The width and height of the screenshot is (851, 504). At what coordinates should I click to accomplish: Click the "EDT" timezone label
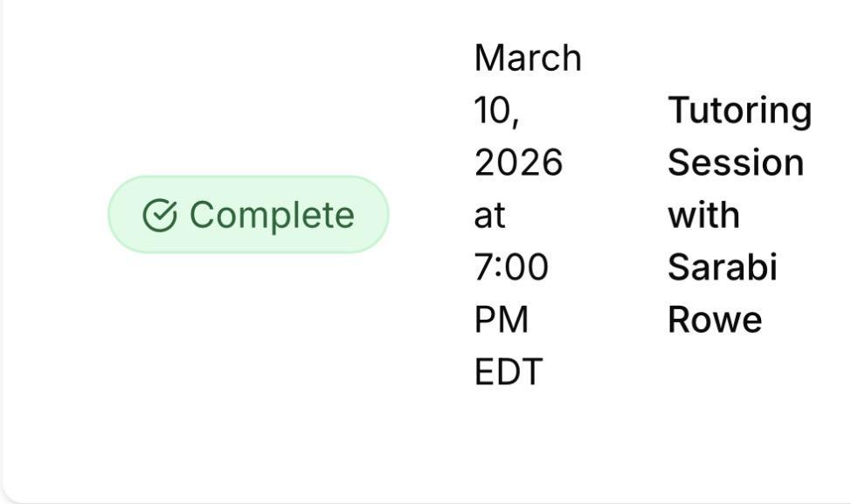508,372
